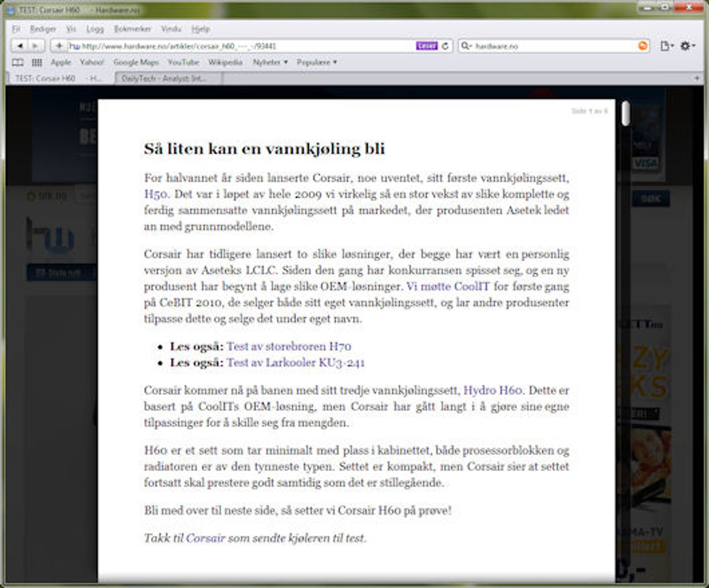Image resolution: width=709 pixels, height=588 pixels.
Task: Open the Vis menu
Action: click(71, 29)
